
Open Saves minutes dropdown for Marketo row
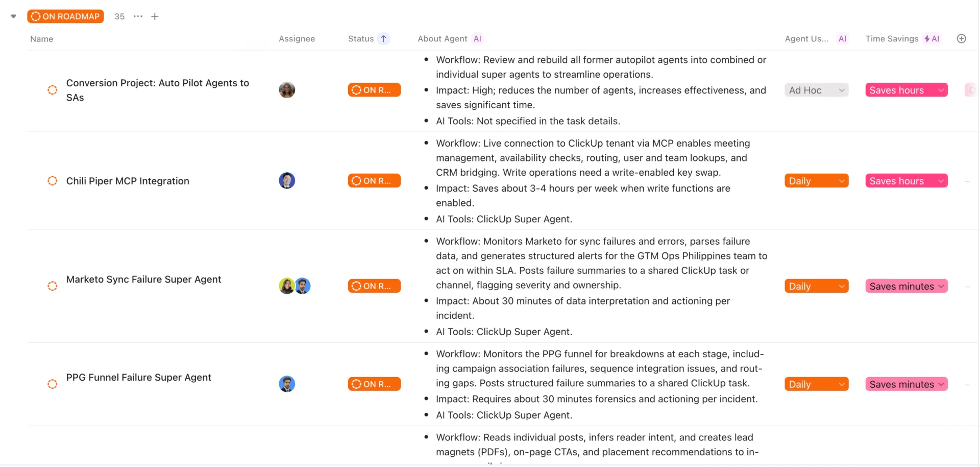906,286
